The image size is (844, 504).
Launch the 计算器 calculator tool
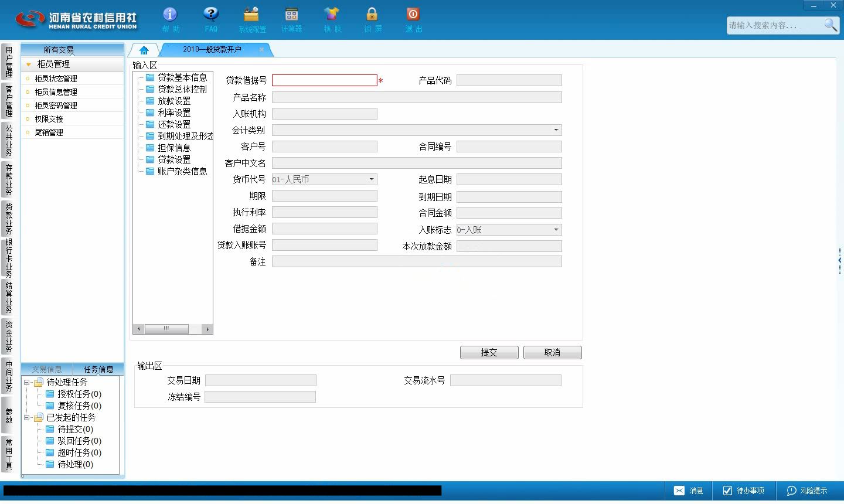[x=291, y=19]
